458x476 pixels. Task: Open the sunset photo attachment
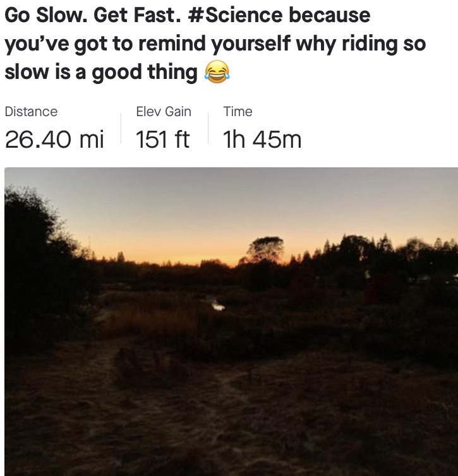[x=231, y=321]
